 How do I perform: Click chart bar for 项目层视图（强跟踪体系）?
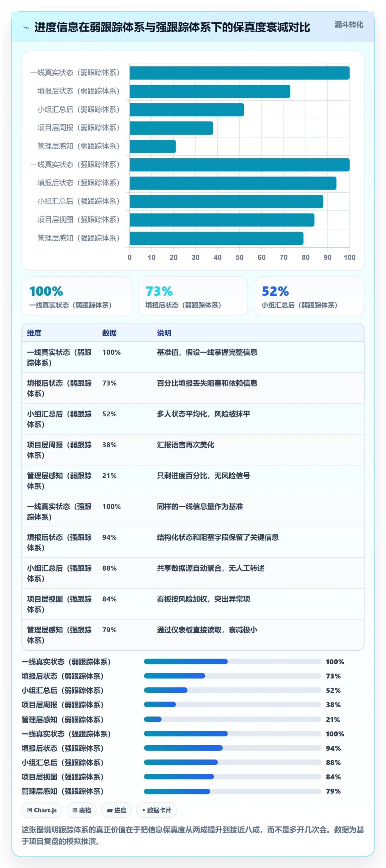[222, 220]
